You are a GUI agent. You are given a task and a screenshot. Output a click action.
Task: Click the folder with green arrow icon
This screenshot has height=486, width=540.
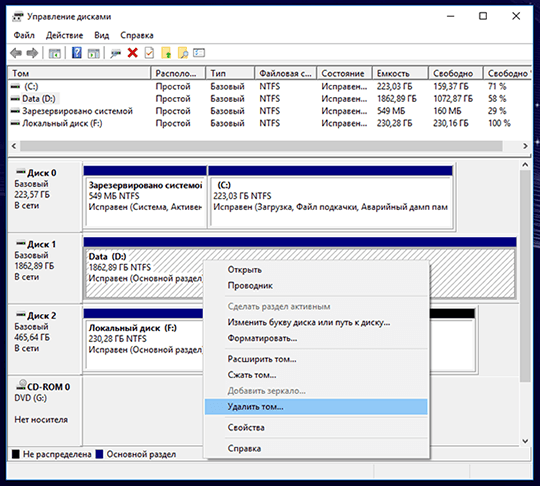tap(166, 53)
